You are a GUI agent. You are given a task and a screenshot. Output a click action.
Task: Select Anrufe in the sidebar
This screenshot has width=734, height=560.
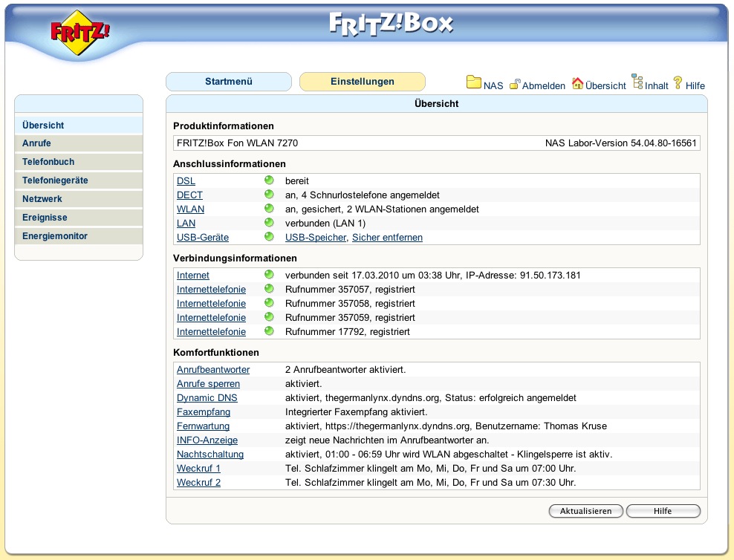pyautogui.click(x=37, y=143)
